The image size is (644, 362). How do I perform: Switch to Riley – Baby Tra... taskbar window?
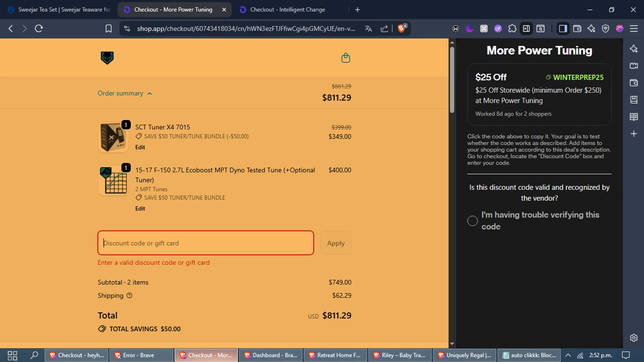pos(400,355)
